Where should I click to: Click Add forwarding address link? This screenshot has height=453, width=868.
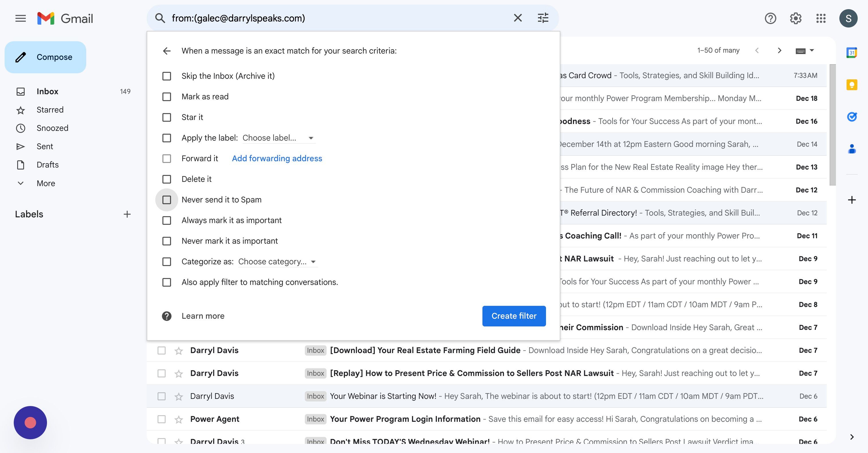pos(277,159)
